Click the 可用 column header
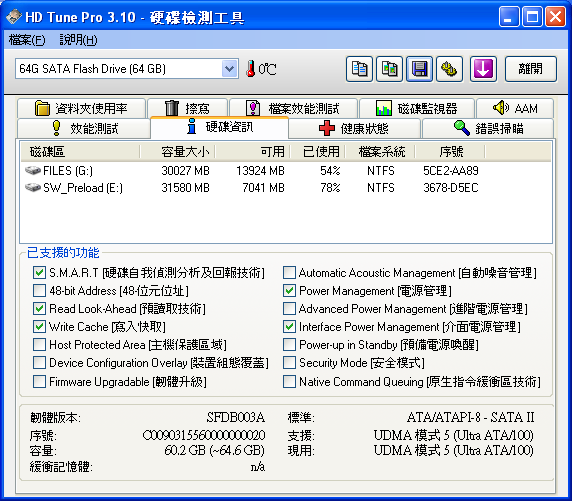Image resolution: width=572 pixels, height=501 pixels. click(x=253, y=151)
